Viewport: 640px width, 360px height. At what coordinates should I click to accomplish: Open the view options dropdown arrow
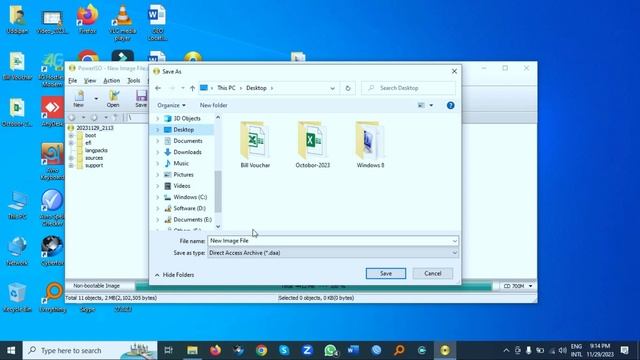pos(431,105)
